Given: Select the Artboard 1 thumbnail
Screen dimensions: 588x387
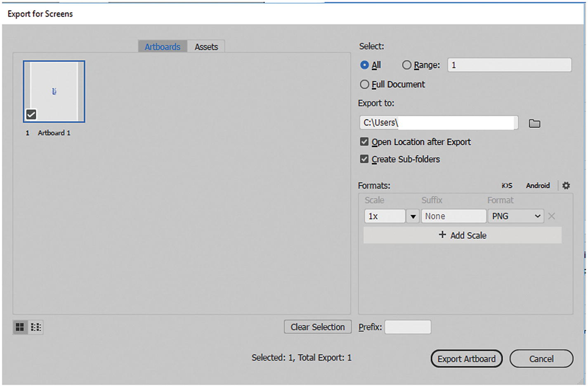Looking at the screenshot, I should click(x=54, y=91).
